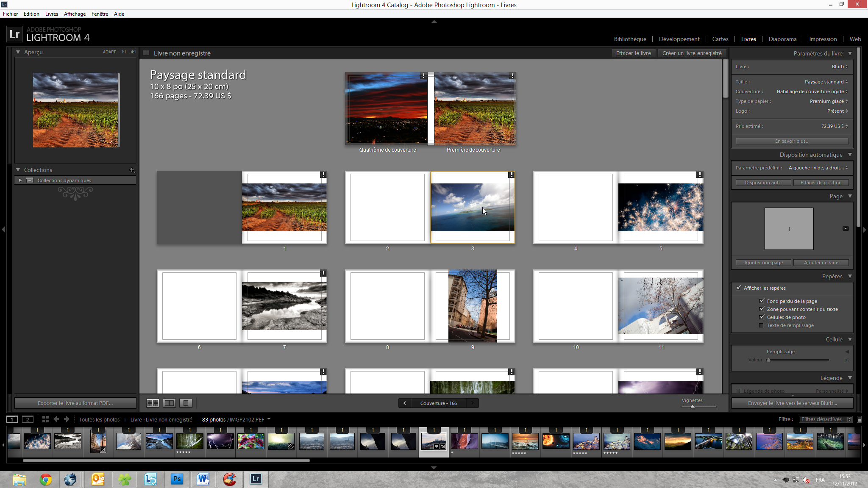Select second window display button 2
Viewport: 868px width, 488px height.
click(28, 419)
